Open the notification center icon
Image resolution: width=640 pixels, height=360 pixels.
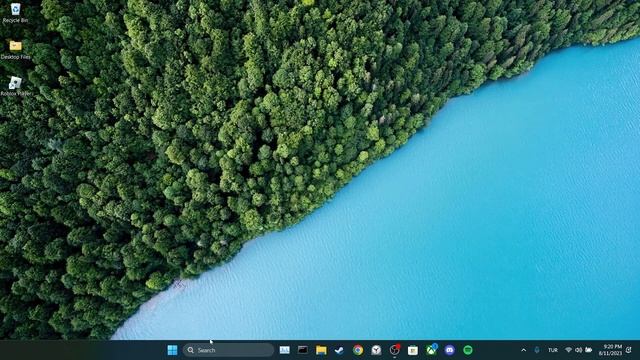(629, 350)
